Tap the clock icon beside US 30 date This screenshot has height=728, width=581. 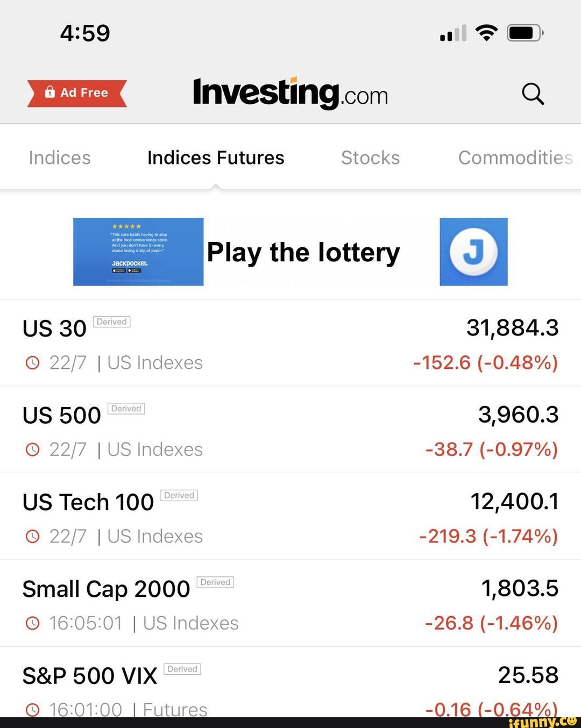[33, 363]
